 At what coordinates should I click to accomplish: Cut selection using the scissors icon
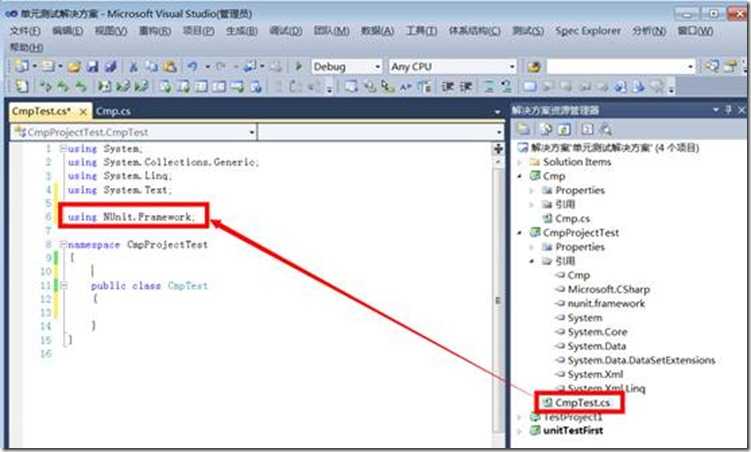coord(134,67)
